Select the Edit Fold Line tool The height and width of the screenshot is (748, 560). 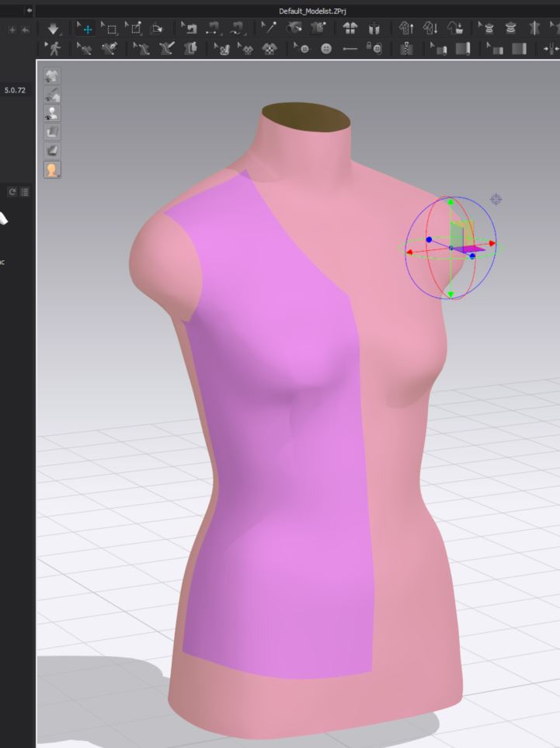pyautogui.click(x=85, y=48)
